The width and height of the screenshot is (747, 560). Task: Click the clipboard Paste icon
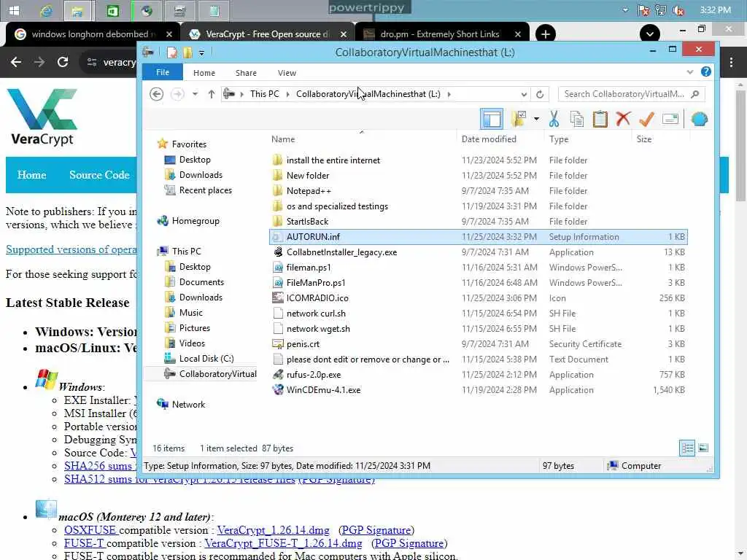pos(600,119)
